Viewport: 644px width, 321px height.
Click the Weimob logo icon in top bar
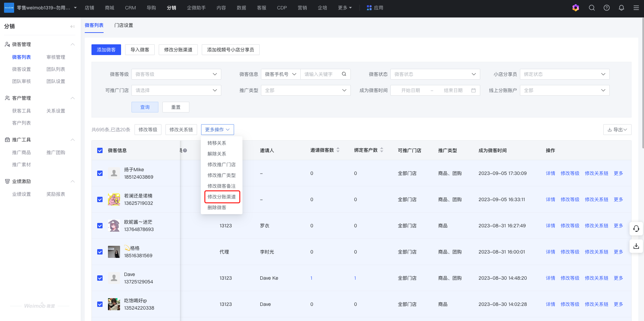click(9, 8)
